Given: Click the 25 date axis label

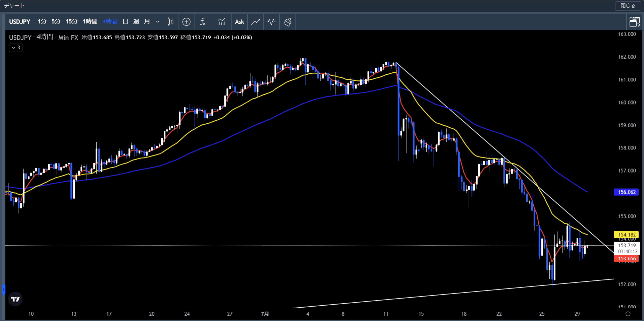Looking at the screenshot, I should 542,314.
